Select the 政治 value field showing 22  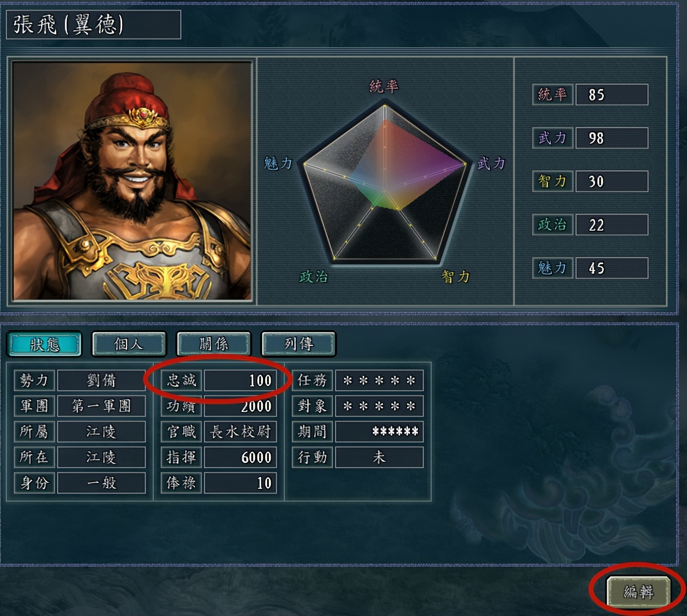point(612,224)
